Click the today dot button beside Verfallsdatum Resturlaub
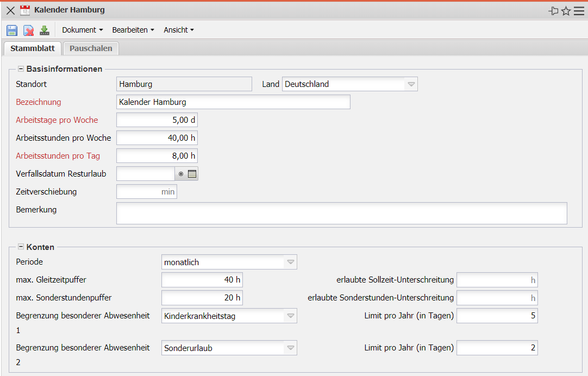 click(181, 174)
